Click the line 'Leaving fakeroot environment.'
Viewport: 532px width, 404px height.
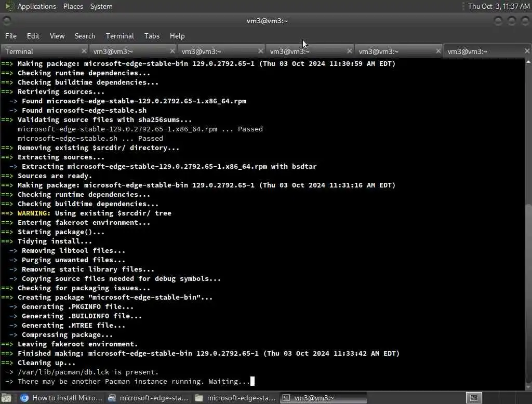[x=78, y=344]
